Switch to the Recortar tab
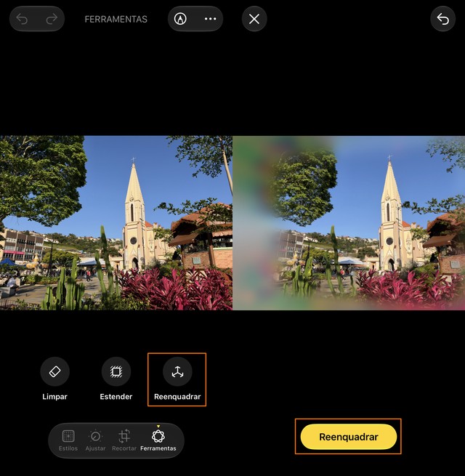465x476 pixels. (124, 440)
